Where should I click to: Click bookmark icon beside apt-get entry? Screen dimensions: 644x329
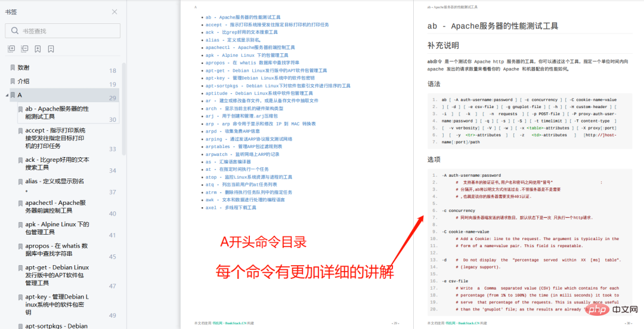coord(20,267)
